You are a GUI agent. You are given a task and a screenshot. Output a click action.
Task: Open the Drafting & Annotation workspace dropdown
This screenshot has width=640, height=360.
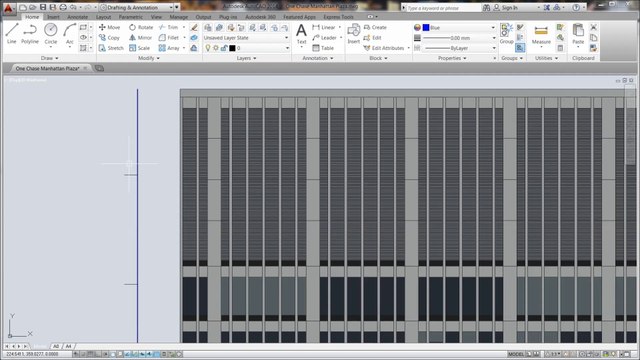coord(136,7)
